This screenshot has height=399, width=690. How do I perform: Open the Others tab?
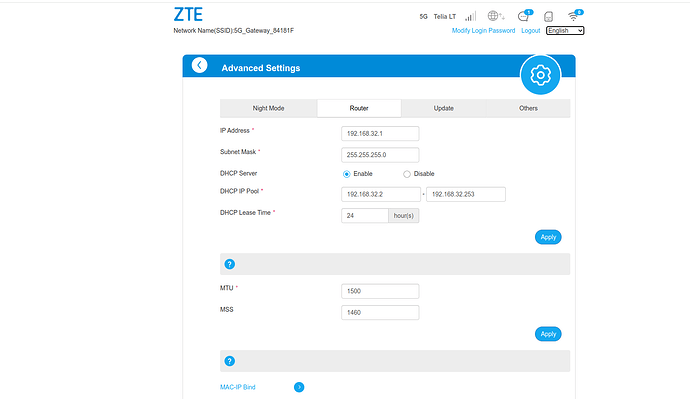pos(528,108)
